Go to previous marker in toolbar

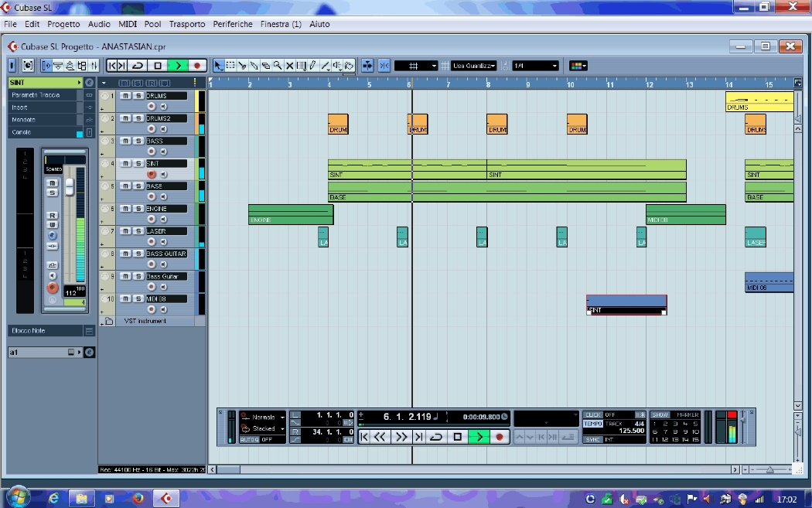[x=112, y=66]
